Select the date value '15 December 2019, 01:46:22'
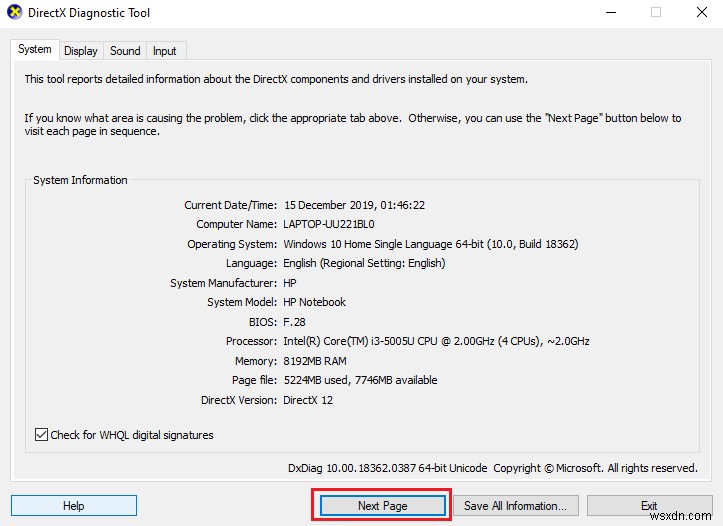This screenshot has height=526, width=723. pyautogui.click(x=354, y=205)
